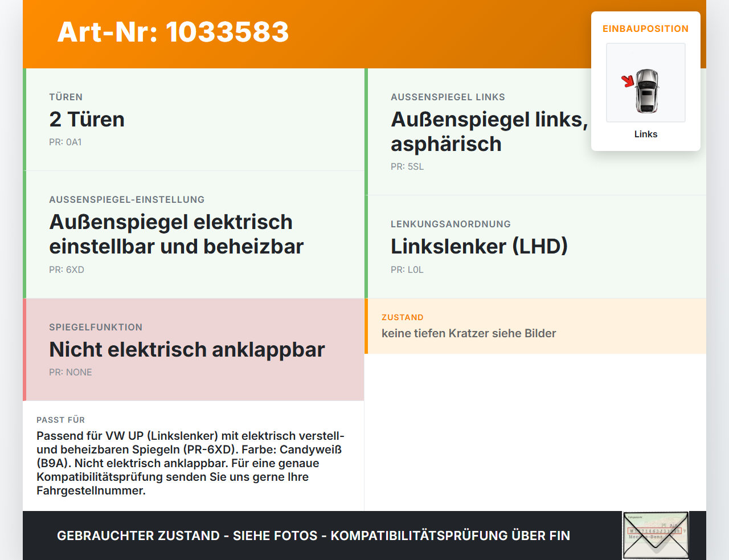Select 'Außenspiegel links, asphärisch' heading
Screen dimensions: 729x560
tap(489, 132)
